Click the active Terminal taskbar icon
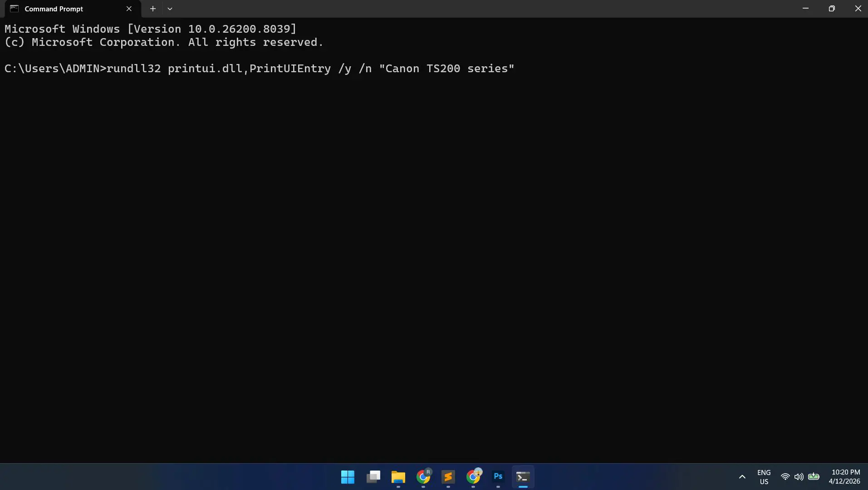 point(523,477)
